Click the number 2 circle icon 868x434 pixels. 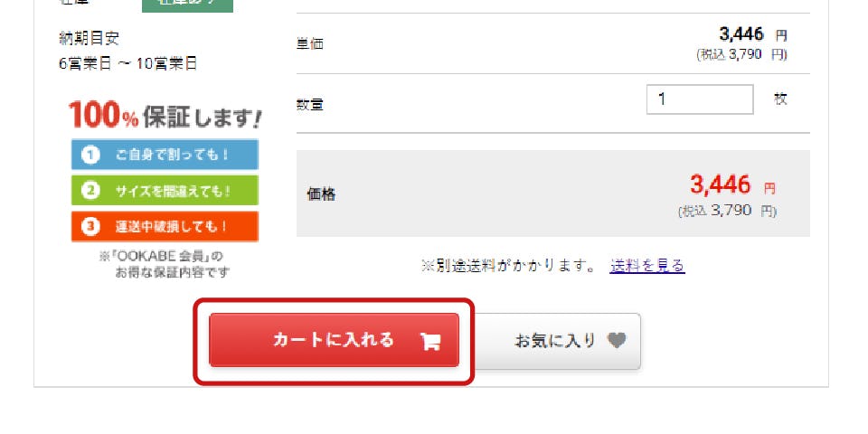tap(90, 191)
